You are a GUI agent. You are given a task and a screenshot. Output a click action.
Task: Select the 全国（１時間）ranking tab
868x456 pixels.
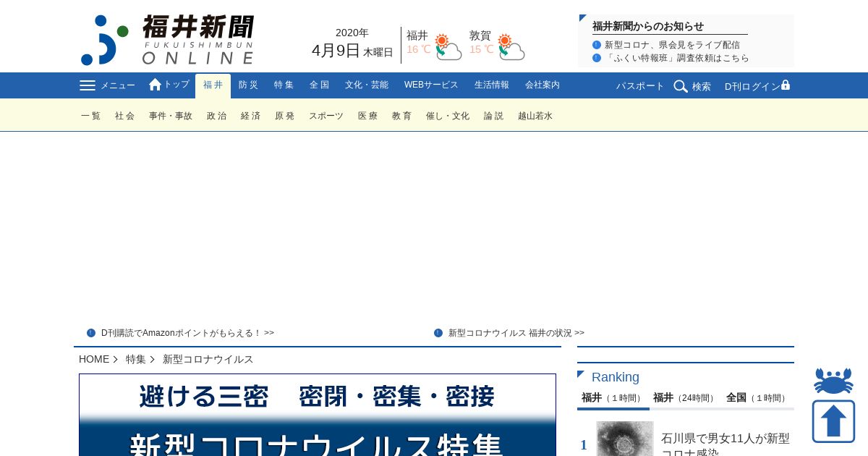[757, 397]
